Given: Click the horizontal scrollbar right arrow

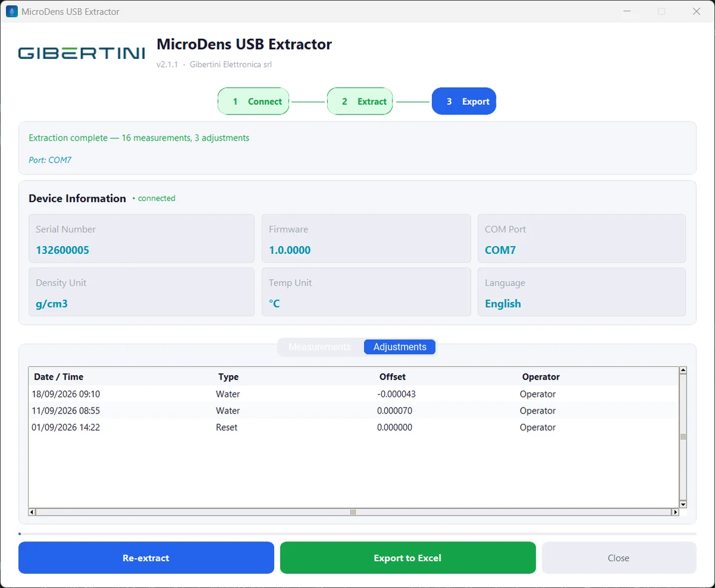Looking at the screenshot, I should tap(676, 512).
